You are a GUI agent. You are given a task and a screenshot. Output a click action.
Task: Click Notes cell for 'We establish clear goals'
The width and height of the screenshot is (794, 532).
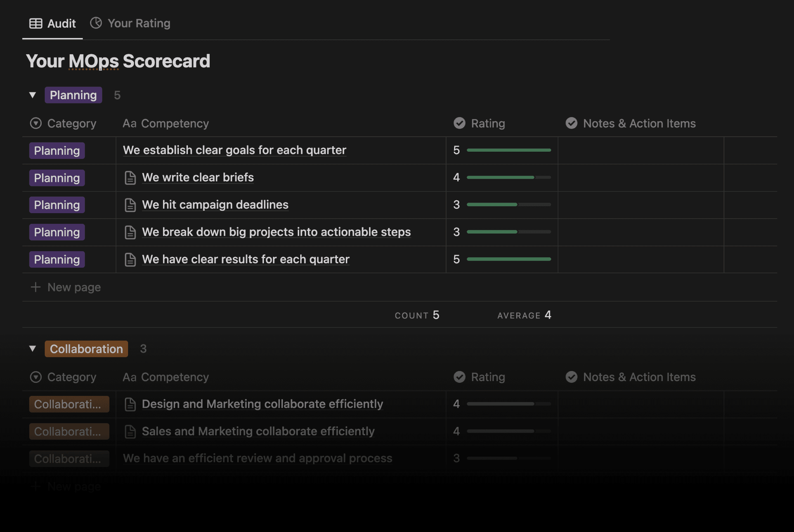tap(641, 150)
